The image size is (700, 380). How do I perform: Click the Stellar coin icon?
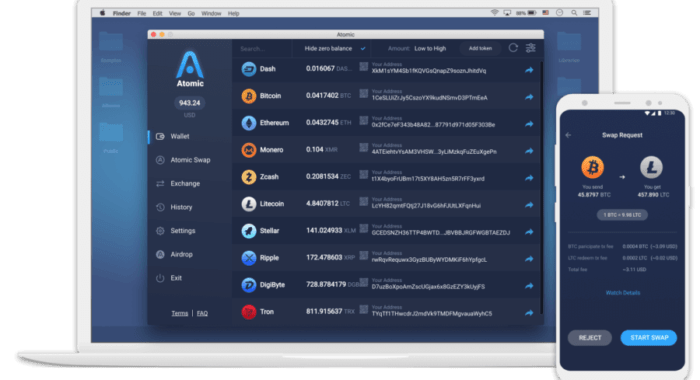[249, 231]
